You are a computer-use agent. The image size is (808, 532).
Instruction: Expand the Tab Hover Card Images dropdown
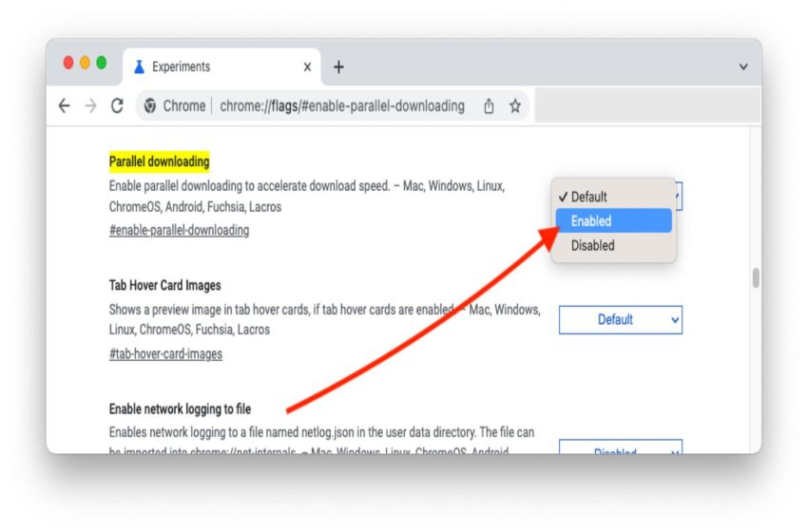coord(620,320)
